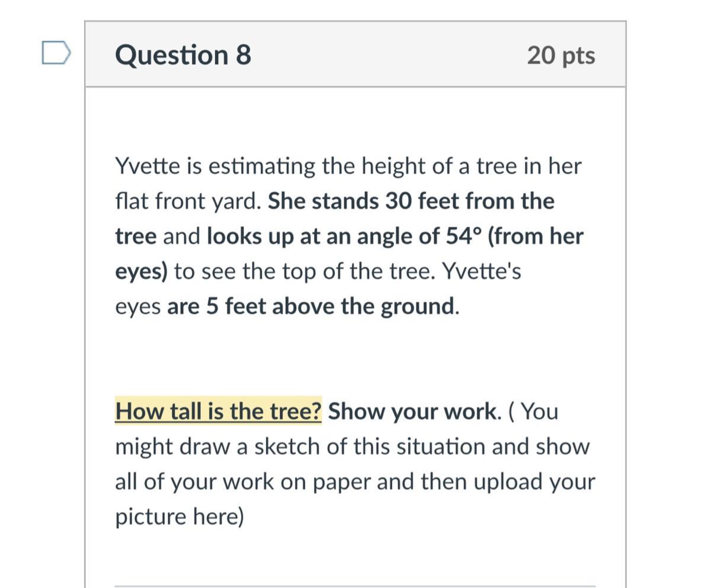Click the highlighted "How tall is the tree?" text
This screenshot has width=711, height=588.
click(218, 410)
